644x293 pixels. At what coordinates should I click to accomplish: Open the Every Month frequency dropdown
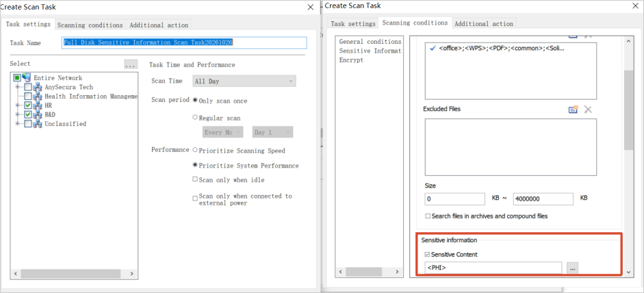[223, 132]
